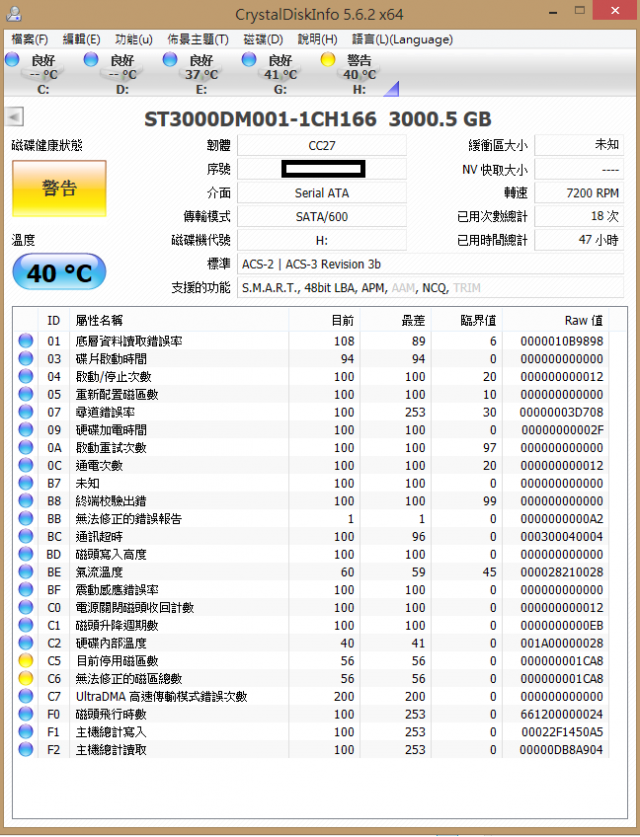The width and height of the screenshot is (640, 837).
Task: Open the 功能(u) menu
Action: 133,40
